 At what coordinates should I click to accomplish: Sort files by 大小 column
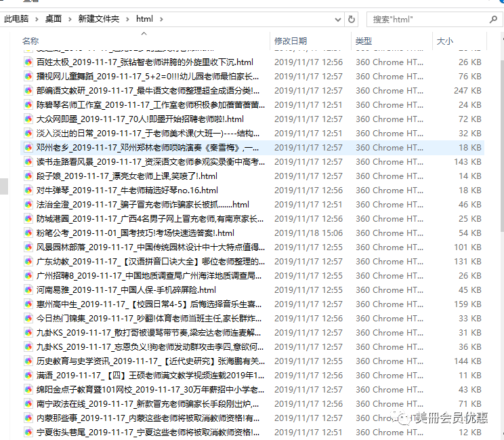coord(445,41)
